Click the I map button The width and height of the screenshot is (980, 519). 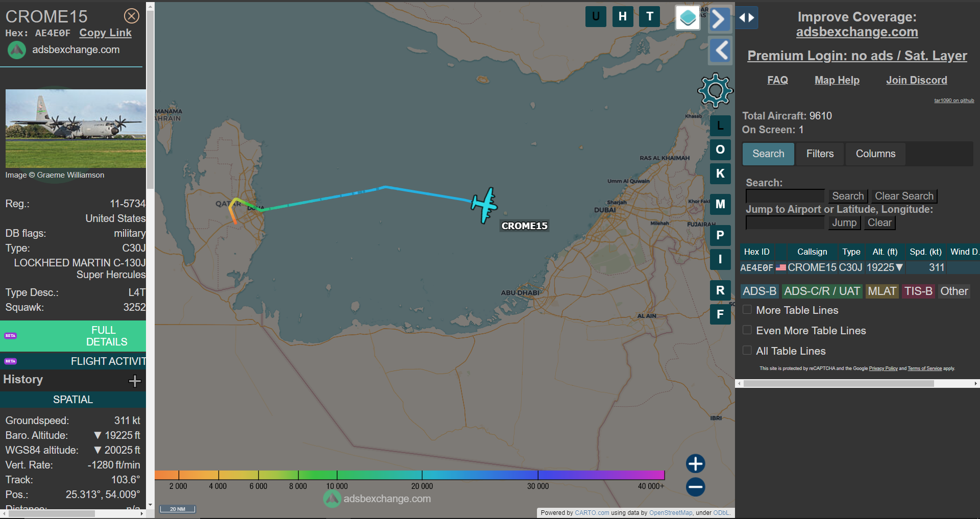pos(720,259)
